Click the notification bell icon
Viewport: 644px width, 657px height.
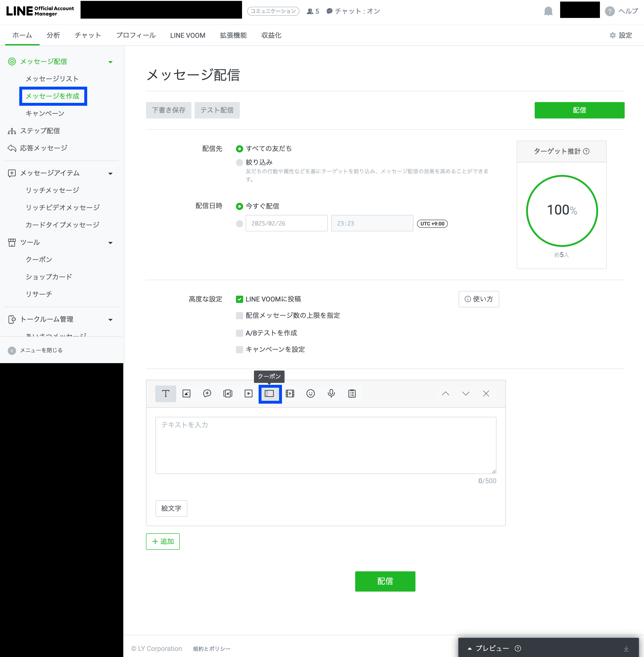(548, 11)
